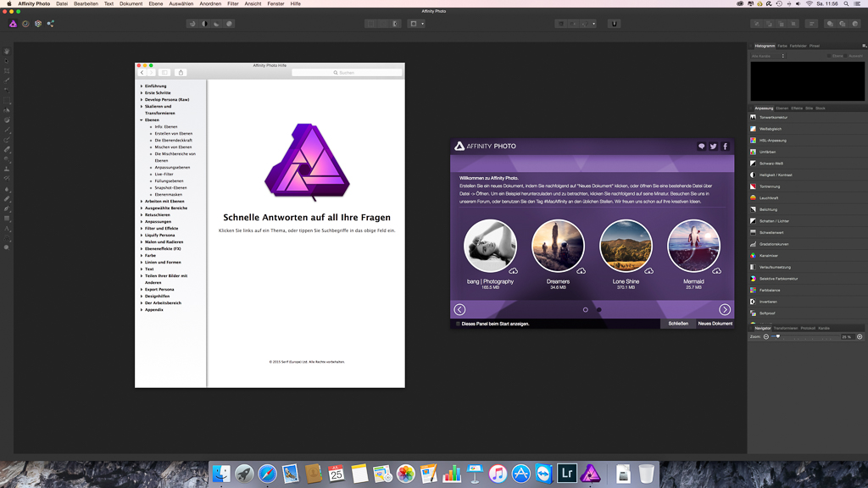Open the quick mask icon dropdown arrow
The width and height of the screenshot is (868, 488).
click(x=422, y=24)
